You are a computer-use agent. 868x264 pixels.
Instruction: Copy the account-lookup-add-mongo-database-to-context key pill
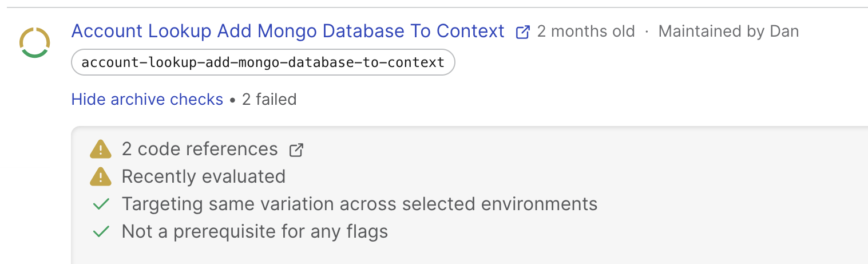(x=263, y=62)
